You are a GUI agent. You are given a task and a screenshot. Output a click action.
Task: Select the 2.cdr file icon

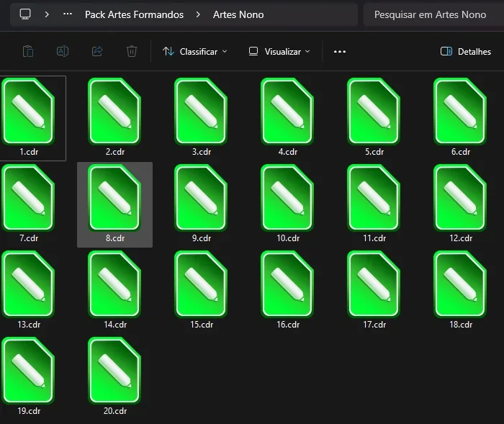point(114,111)
